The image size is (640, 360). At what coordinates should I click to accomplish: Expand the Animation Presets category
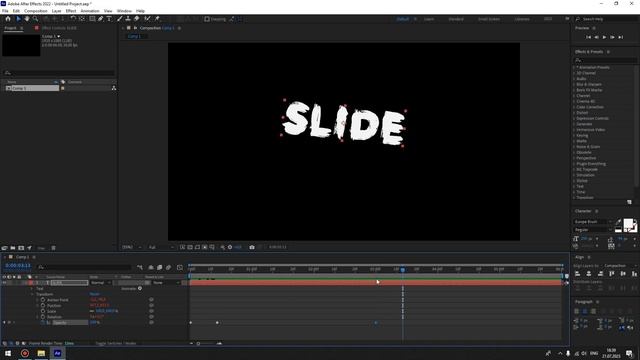click(592, 67)
